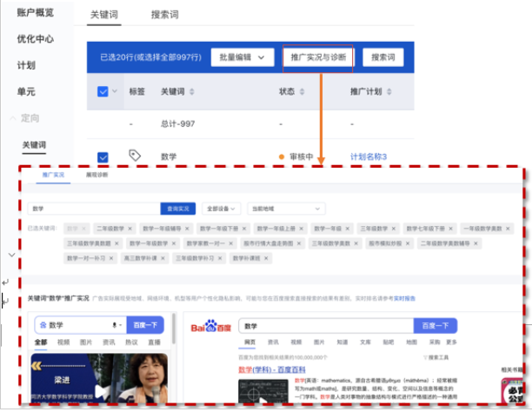
Task: Open the 当前地域 region dropdown
Action: point(286,209)
